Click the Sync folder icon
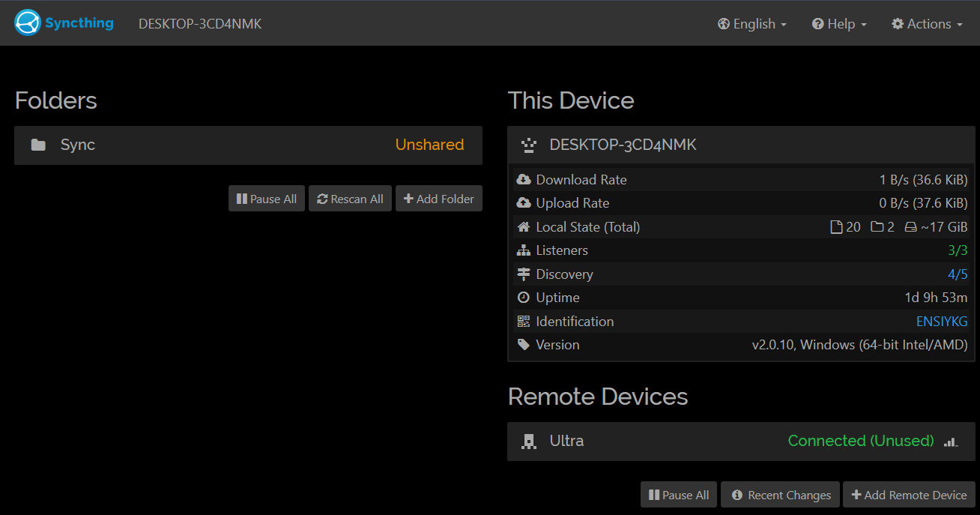Viewport: 980px width, 515px height. coord(38,145)
